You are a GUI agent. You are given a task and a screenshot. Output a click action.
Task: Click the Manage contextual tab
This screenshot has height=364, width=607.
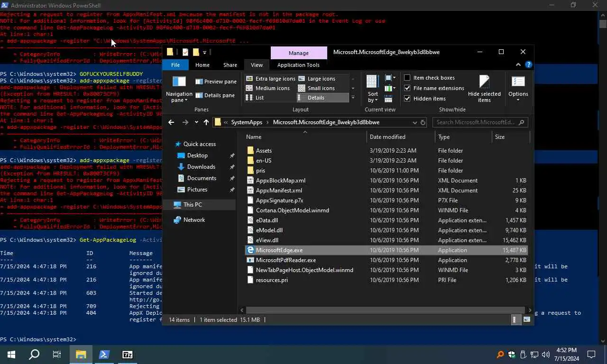click(299, 53)
